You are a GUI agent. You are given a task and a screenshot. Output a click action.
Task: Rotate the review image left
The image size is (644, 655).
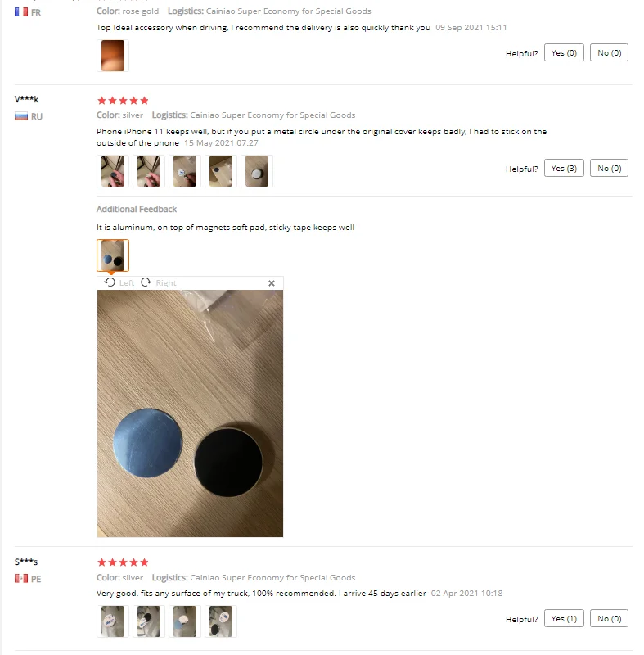[x=119, y=282]
